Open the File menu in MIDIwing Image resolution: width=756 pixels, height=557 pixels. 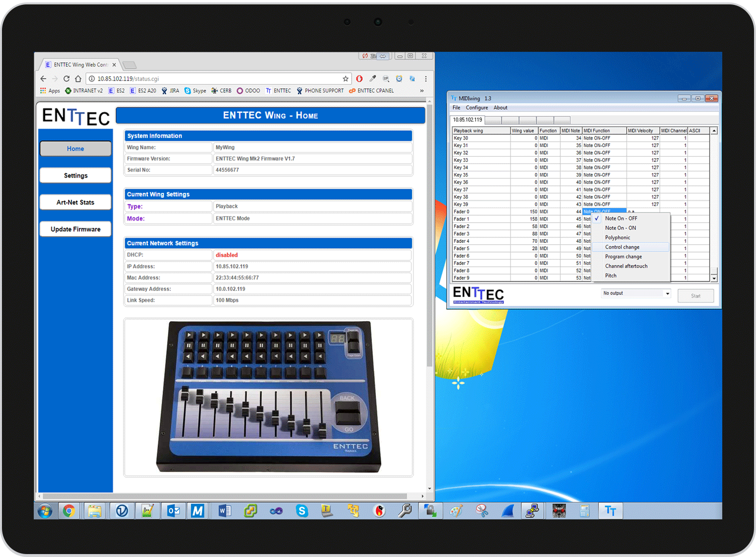pyautogui.click(x=456, y=107)
